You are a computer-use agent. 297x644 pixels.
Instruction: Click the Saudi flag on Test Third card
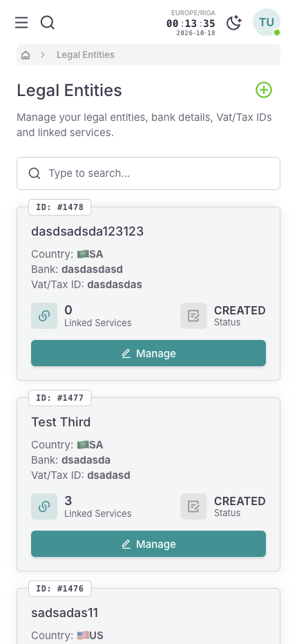click(x=83, y=445)
